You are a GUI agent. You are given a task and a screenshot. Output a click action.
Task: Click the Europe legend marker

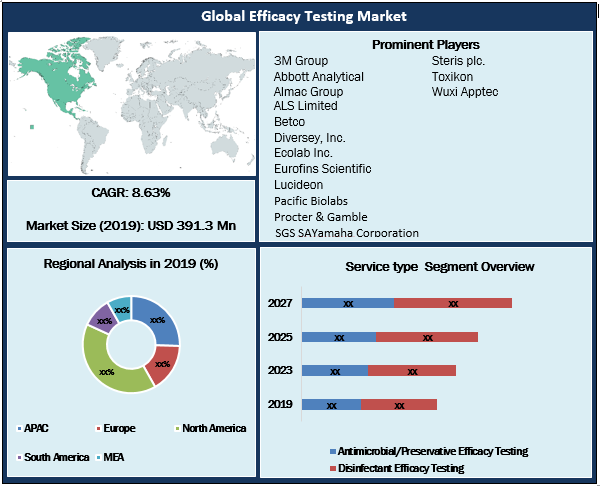[x=98, y=428]
